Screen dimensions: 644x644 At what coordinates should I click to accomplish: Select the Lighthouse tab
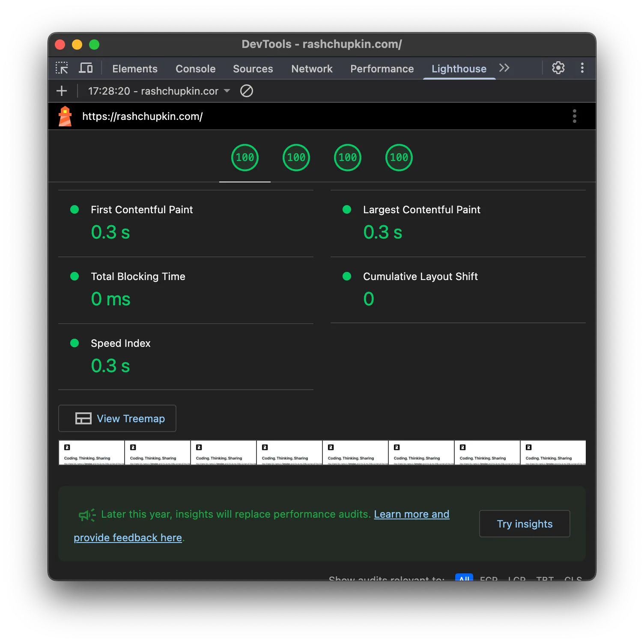coord(459,69)
